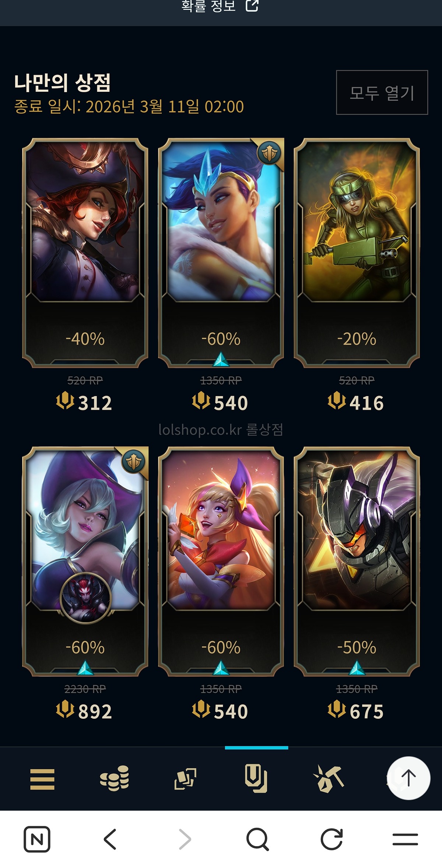Select the highlighted shop tag icon tab
Image resolution: width=442 pixels, height=868 pixels.
pyautogui.click(x=256, y=778)
